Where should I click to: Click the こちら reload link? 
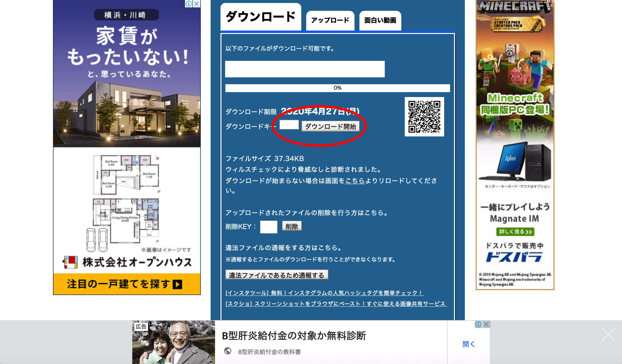point(355,181)
